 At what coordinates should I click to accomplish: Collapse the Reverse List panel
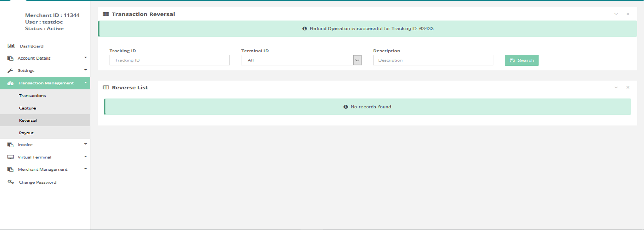(x=616, y=87)
